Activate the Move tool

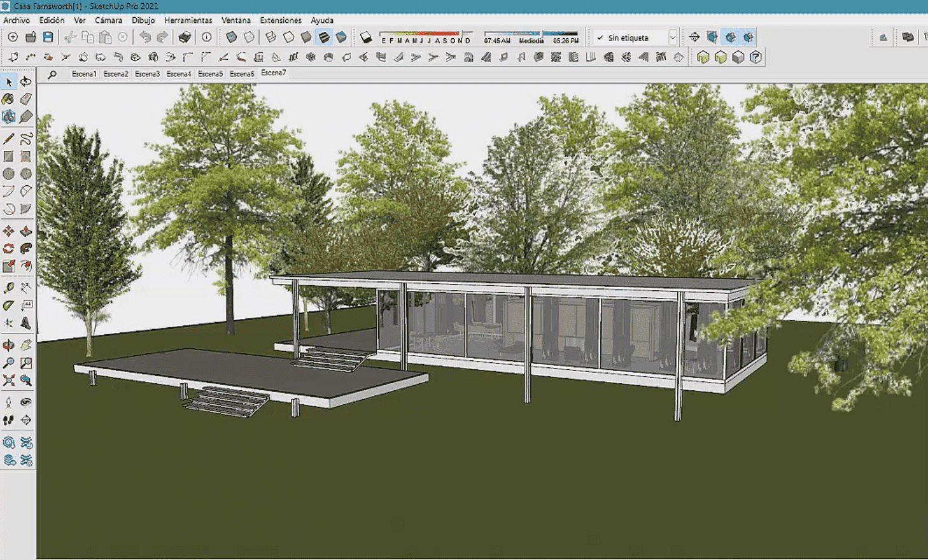click(x=8, y=231)
